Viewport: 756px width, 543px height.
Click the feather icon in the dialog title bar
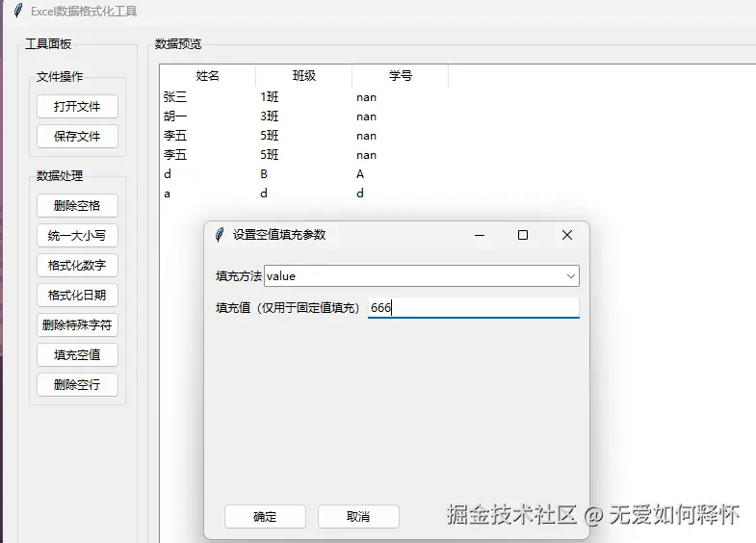[220, 235]
